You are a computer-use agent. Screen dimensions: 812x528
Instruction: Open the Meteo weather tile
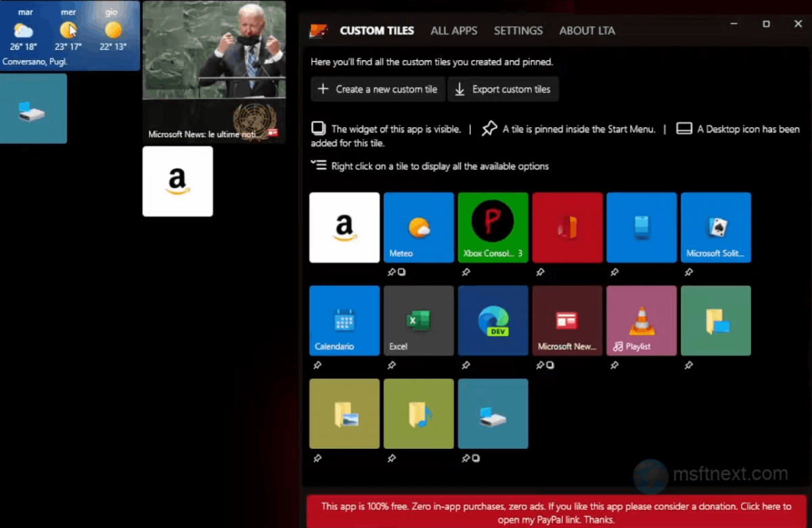point(418,226)
